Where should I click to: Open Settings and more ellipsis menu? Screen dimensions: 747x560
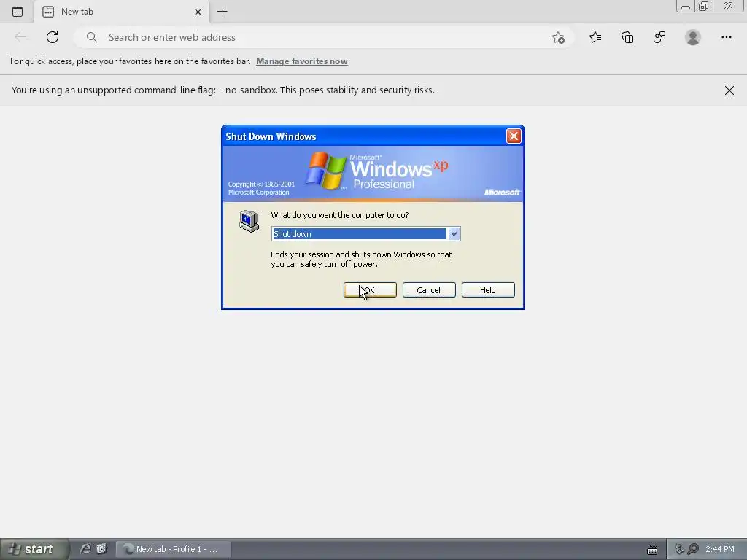(x=726, y=37)
